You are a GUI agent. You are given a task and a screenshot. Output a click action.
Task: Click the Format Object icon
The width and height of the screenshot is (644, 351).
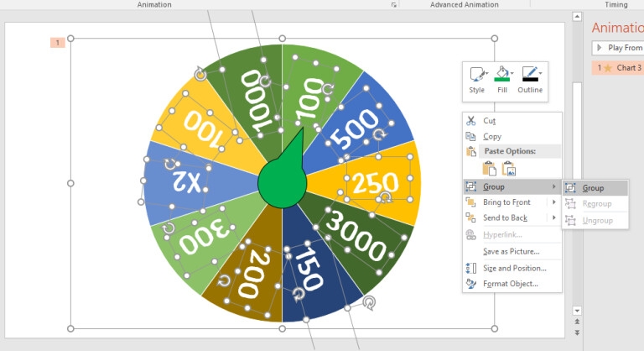470,284
